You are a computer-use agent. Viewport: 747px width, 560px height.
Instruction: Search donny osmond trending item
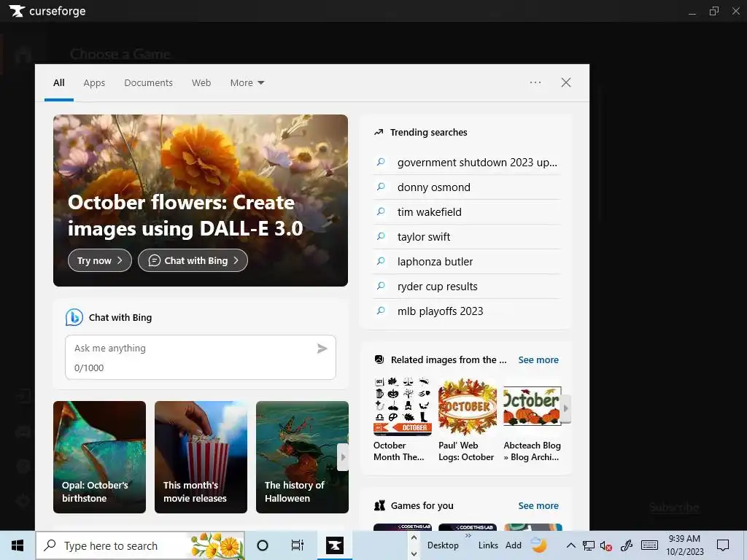click(x=467, y=187)
